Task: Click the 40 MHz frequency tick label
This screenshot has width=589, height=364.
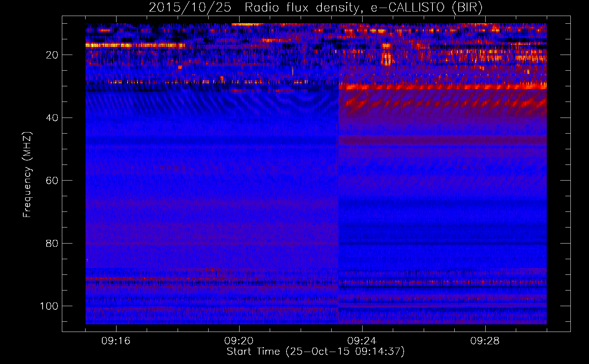Action: tap(52, 118)
